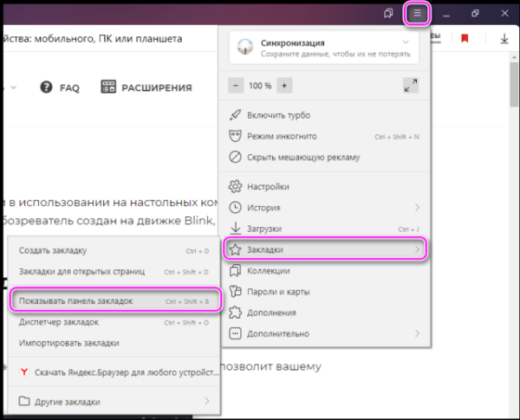Open downloads arrow icon in toolbar
Image resolution: width=520 pixels, height=420 pixels.
click(504, 39)
